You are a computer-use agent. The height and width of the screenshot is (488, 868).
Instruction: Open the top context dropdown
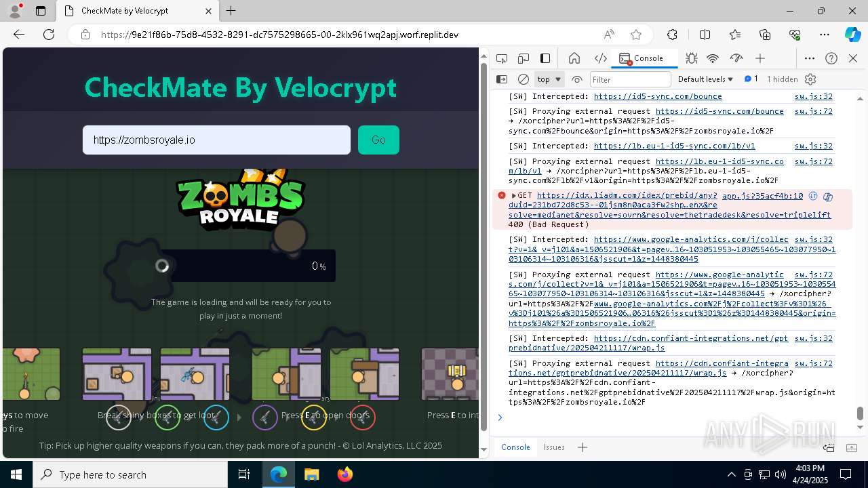click(x=549, y=79)
